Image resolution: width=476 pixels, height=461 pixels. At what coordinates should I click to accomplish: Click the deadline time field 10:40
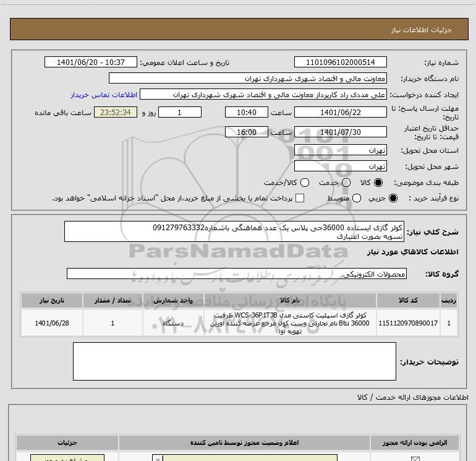[x=247, y=112]
